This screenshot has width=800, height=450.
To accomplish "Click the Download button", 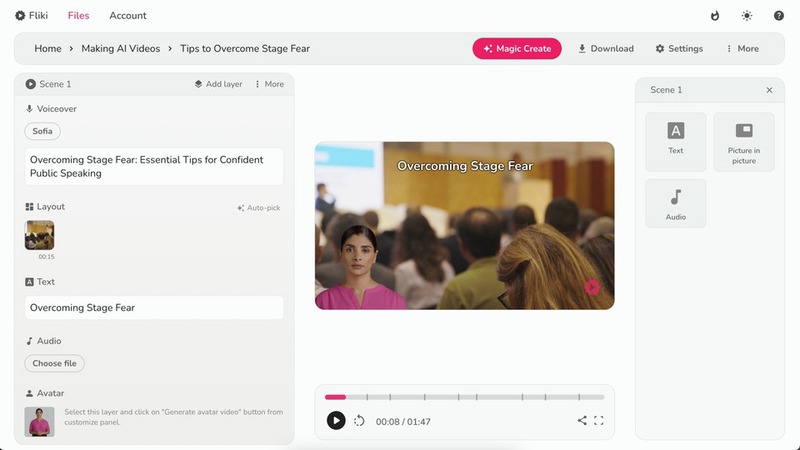I will pos(606,48).
